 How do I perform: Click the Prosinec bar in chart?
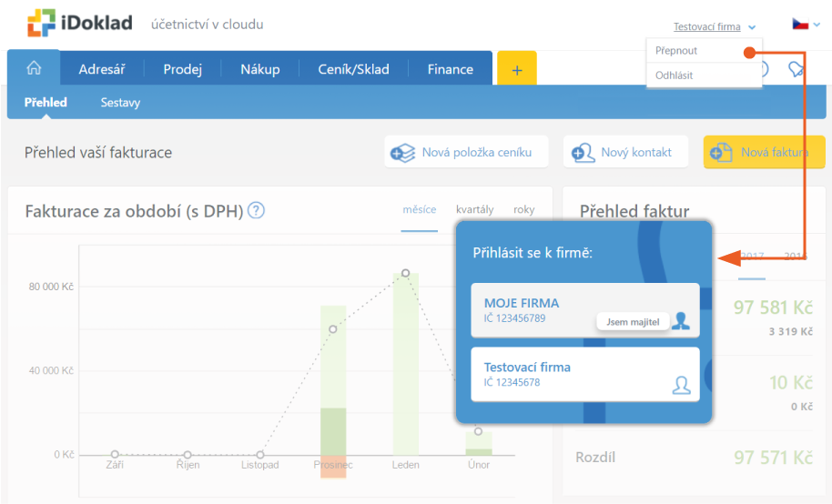(333, 390)
